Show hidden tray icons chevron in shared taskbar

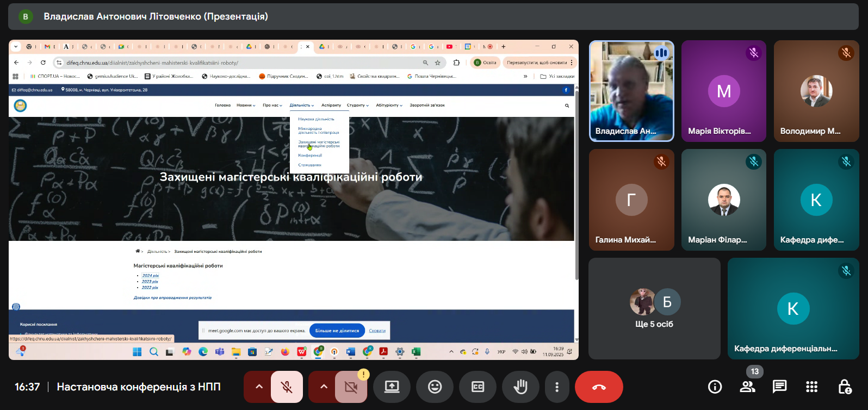click(451, 352)
